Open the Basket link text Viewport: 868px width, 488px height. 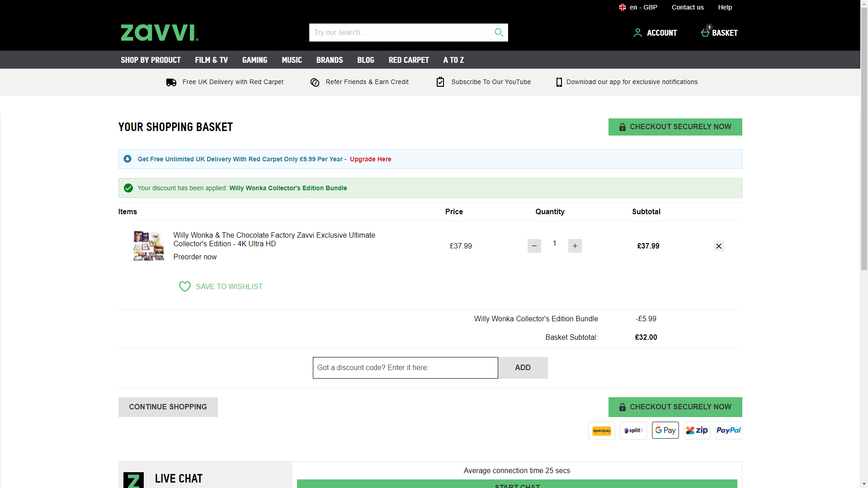click(x=725, y=33)
